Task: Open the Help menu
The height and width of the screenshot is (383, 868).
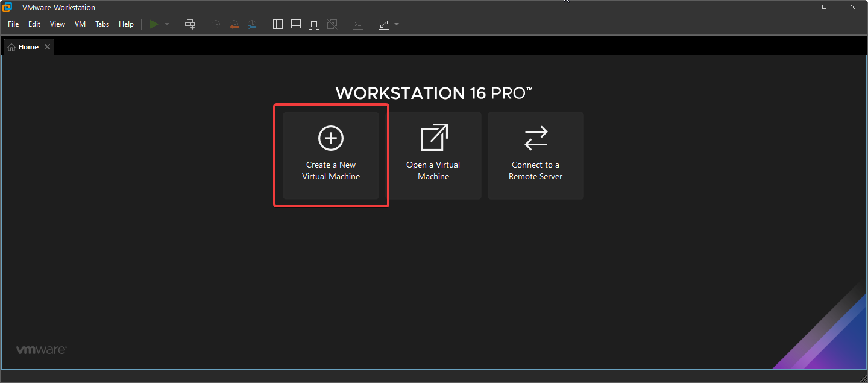Action: pyautogui.click(x=126, y=24)
